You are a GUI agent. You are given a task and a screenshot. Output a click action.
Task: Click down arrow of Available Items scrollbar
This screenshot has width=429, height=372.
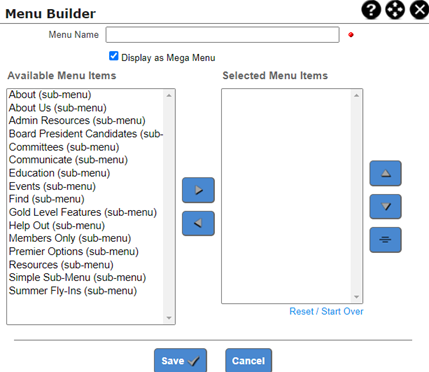[169, 318]
